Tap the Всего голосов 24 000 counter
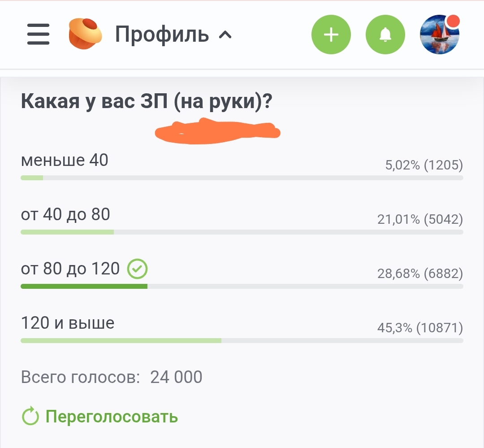Screen dimensions: 484x448 click(112, 377)
